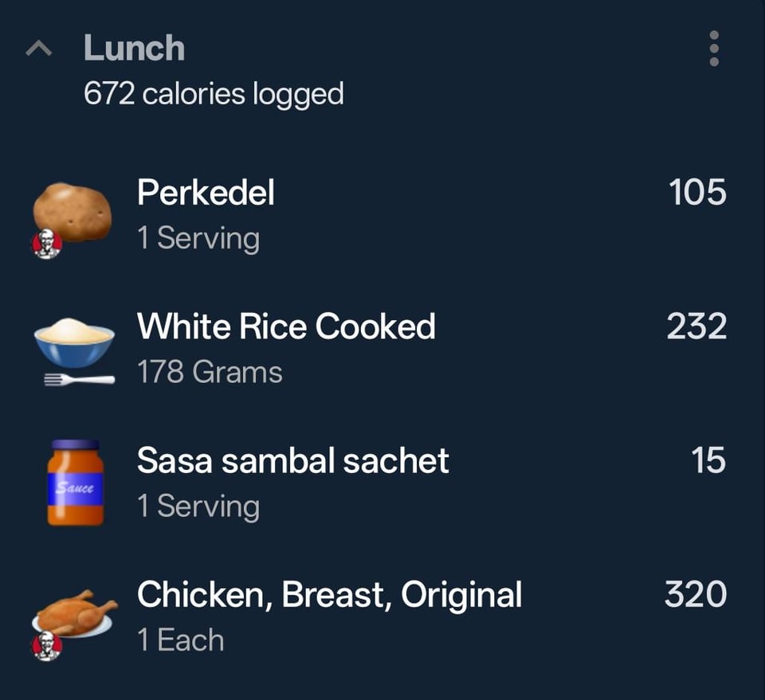Click the KFC badge on Perkedel icon

[46, 244]
